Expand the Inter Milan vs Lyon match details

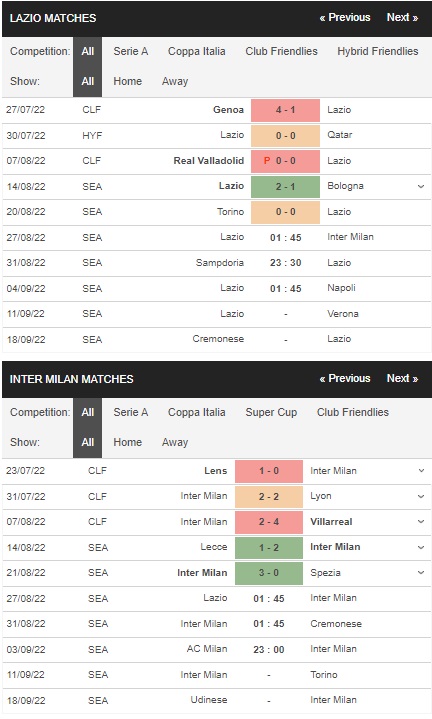point(421,496)
